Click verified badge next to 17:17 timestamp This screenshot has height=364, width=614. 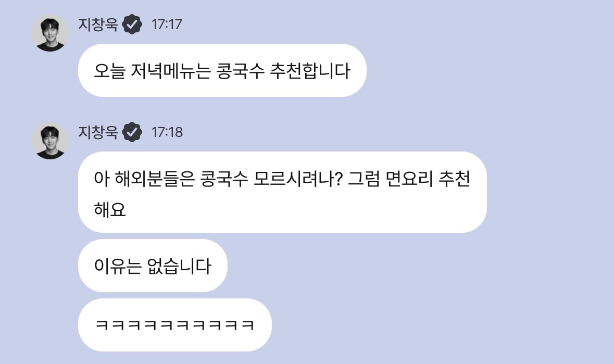[132, 24]
